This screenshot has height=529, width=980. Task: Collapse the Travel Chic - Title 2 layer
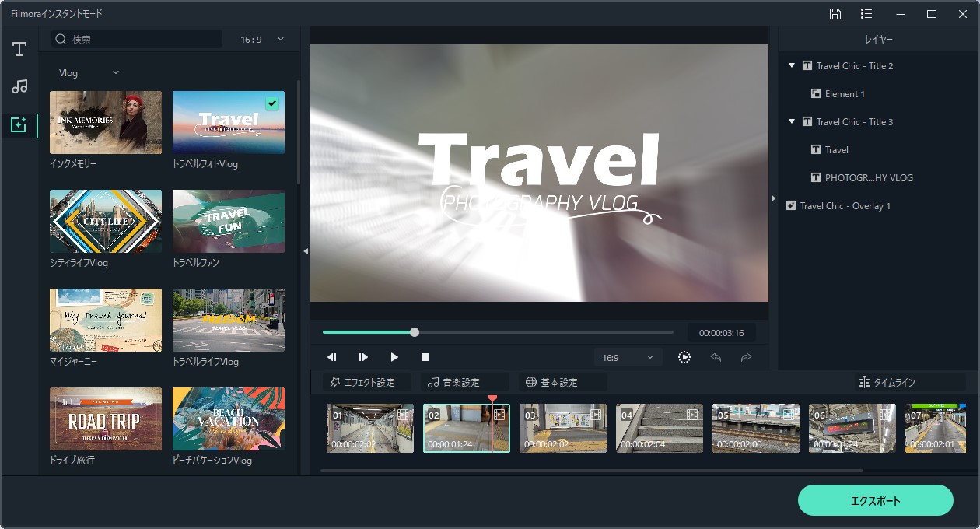tap(792, 66)
